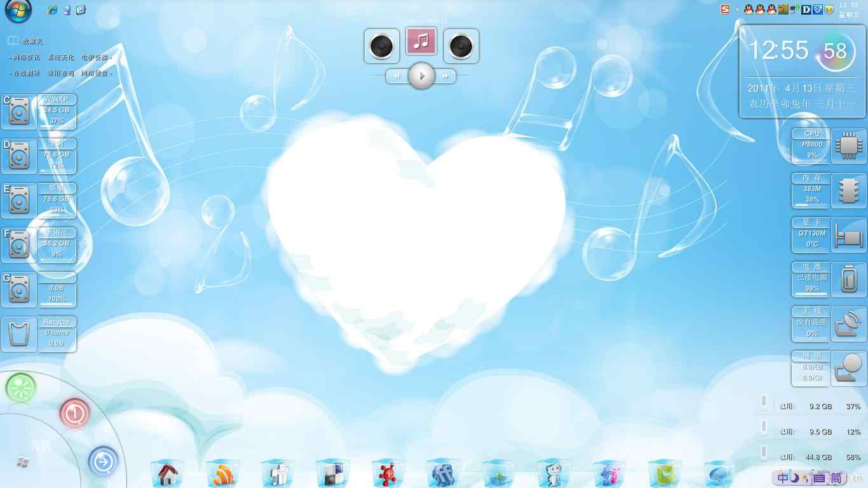The width and height of the screenshot is (868, 488).
Task: Open the black-and-white squares dock icon
Action: 333,474
